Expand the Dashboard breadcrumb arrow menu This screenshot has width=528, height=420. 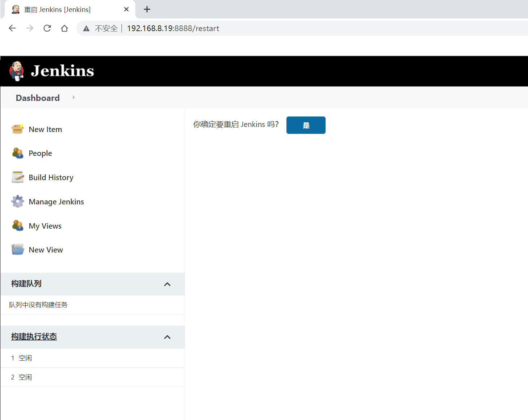[x=74, y=97]
